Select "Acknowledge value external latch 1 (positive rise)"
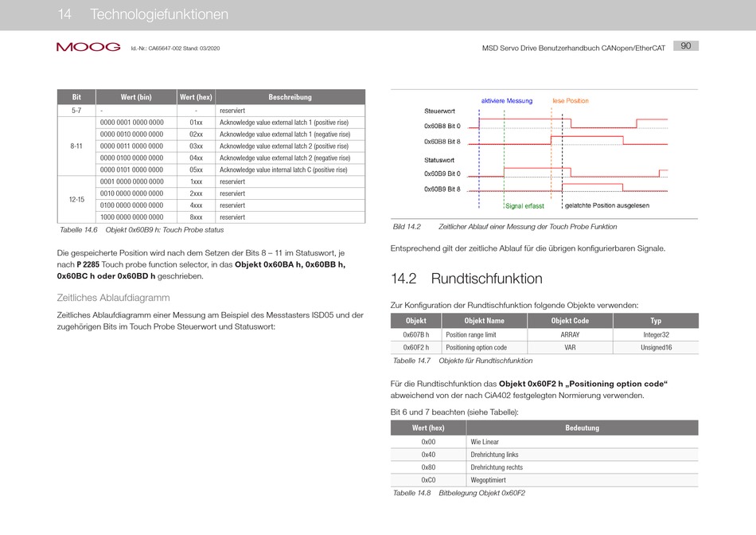Viewport: 756px width, 535px height. tap(284, 123)
